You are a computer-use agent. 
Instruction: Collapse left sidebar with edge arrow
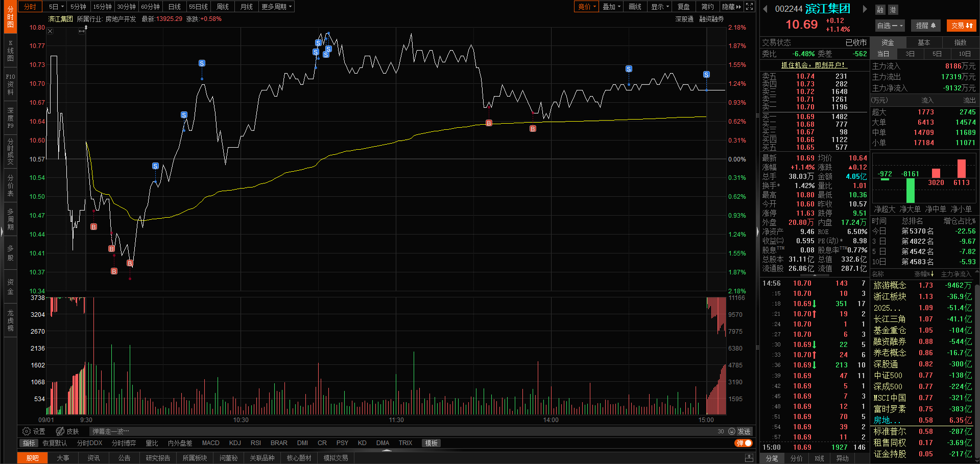[2, 232]
